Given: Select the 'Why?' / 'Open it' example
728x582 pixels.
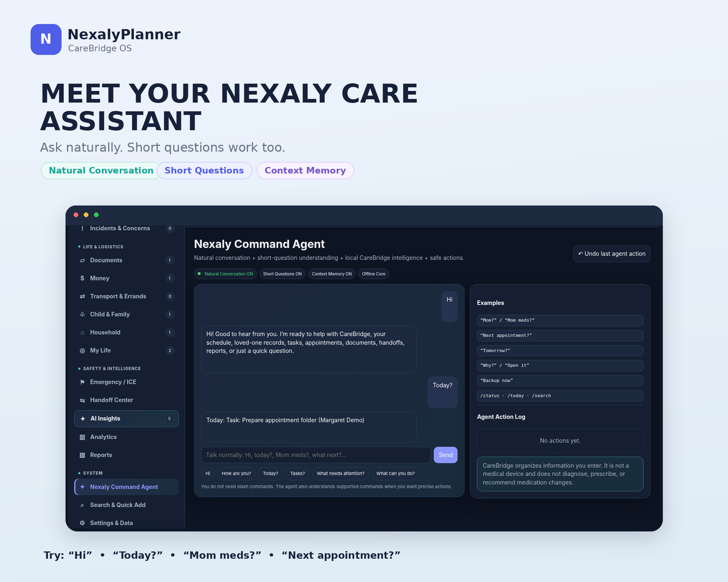Looking at the screenshot, I should [560, 366].
